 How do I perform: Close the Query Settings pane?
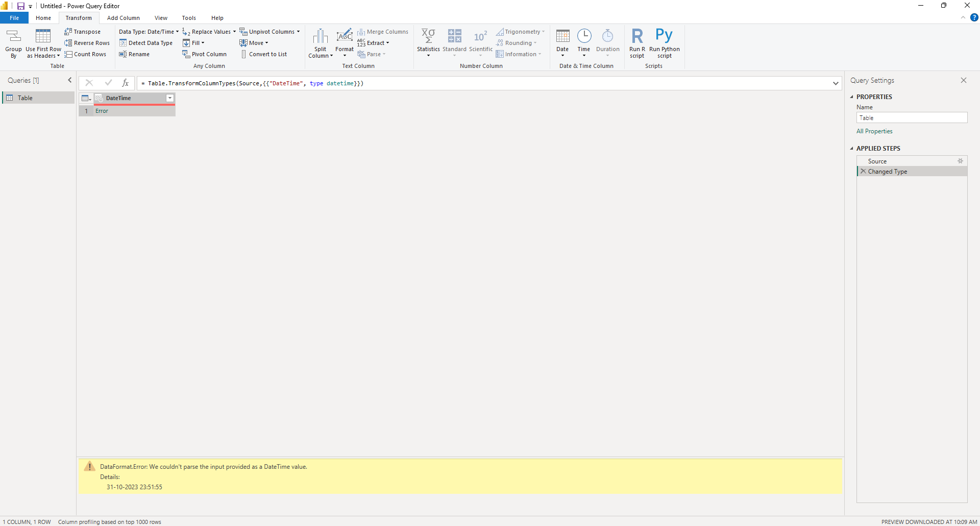(964, 80)
